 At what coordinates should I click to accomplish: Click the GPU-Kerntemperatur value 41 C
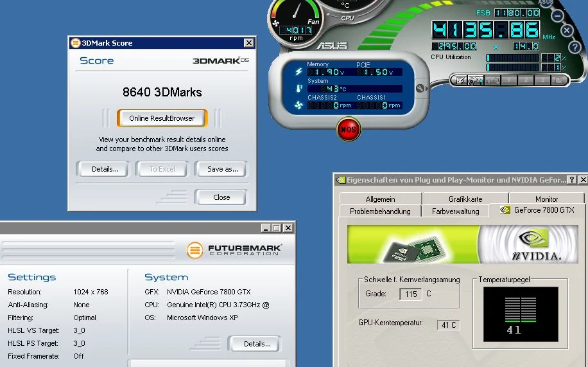tap(449, 325)
